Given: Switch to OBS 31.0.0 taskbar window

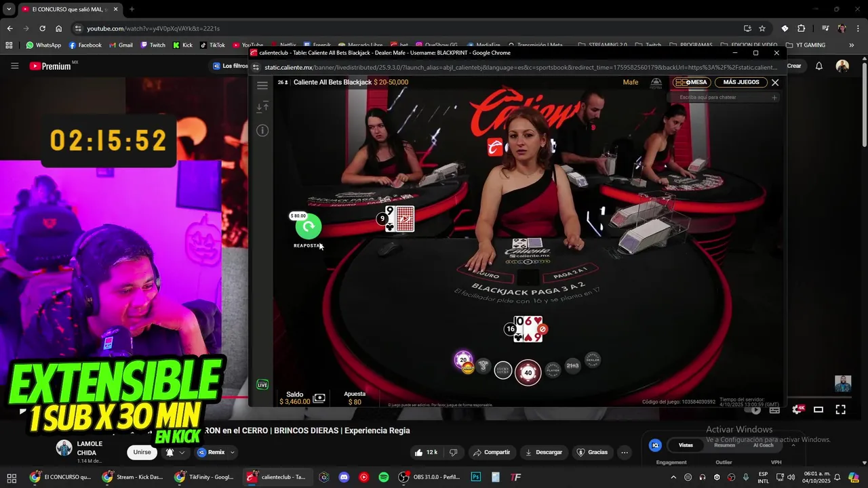Looking at the screenshot, I should (x=431, y=477).
